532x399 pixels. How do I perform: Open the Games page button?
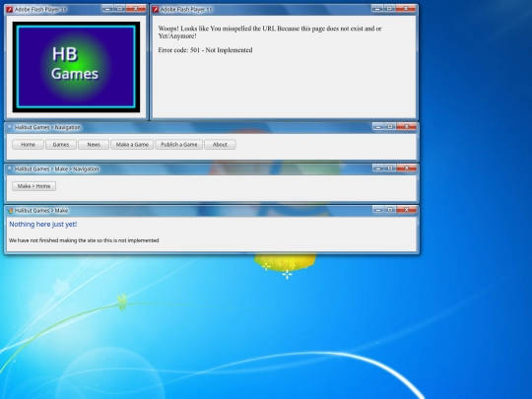click(61, 145)
